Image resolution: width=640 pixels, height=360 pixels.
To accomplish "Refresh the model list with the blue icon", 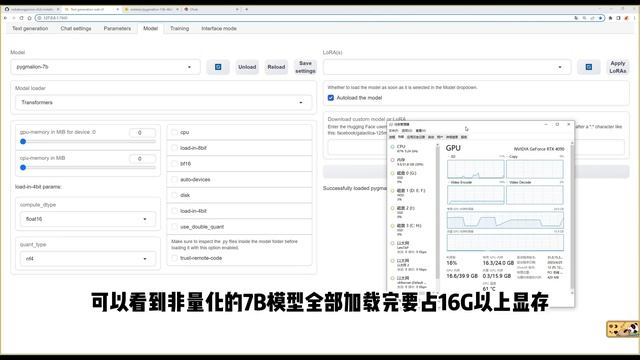I will point(218,67).
